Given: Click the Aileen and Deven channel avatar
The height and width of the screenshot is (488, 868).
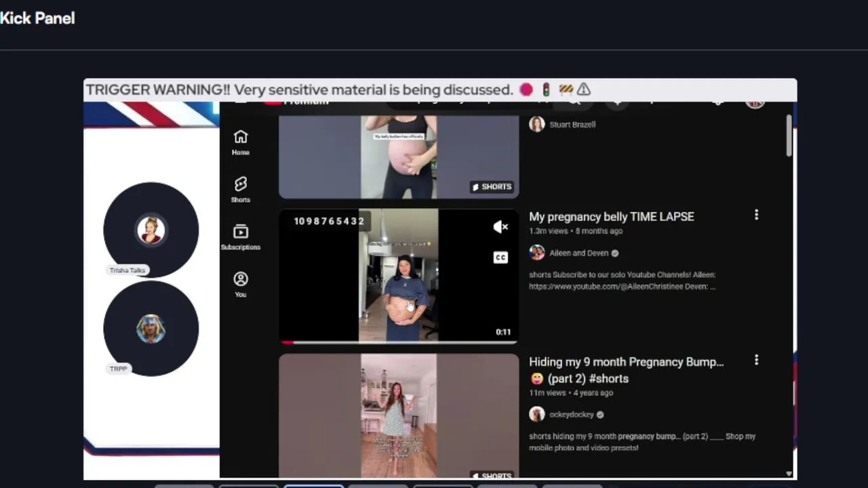Looking at the screenshot, I should (537, 253).
